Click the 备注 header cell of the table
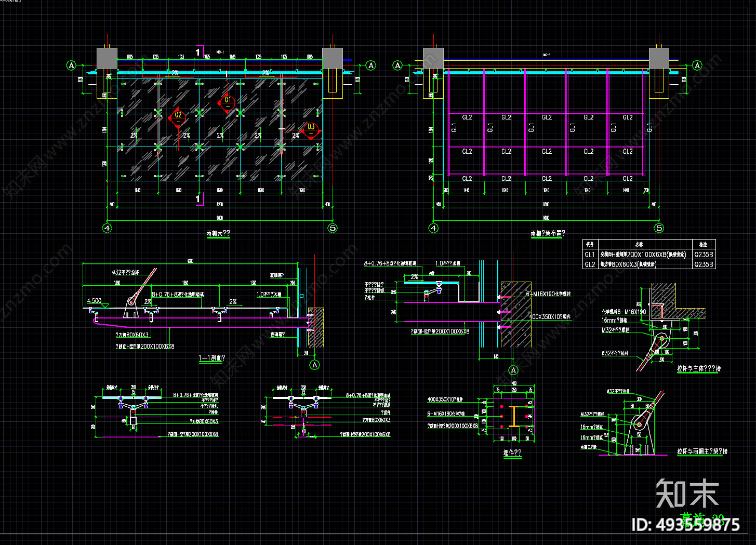 pos(704,244)
